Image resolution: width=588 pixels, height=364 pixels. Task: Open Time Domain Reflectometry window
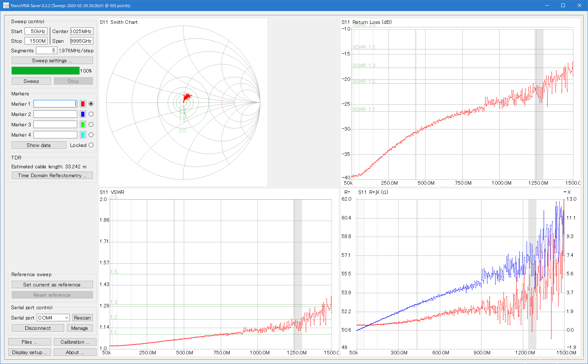click(52, 175)
